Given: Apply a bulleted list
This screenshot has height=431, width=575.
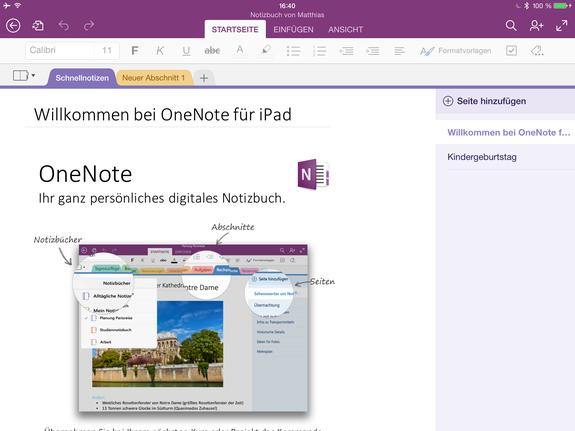Looking at the screenshot, I should (x=293, y=51).
